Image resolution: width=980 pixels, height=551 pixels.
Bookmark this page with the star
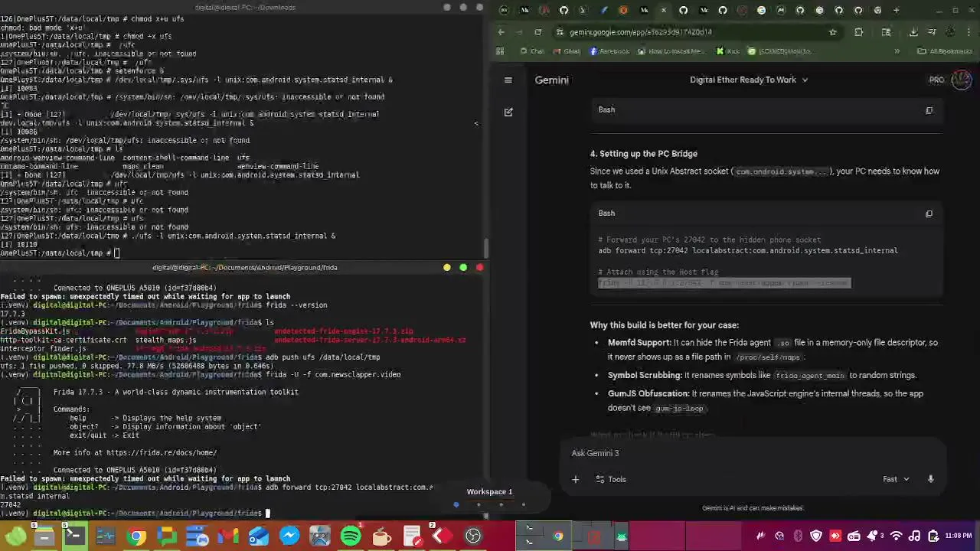tap(832, 32)
